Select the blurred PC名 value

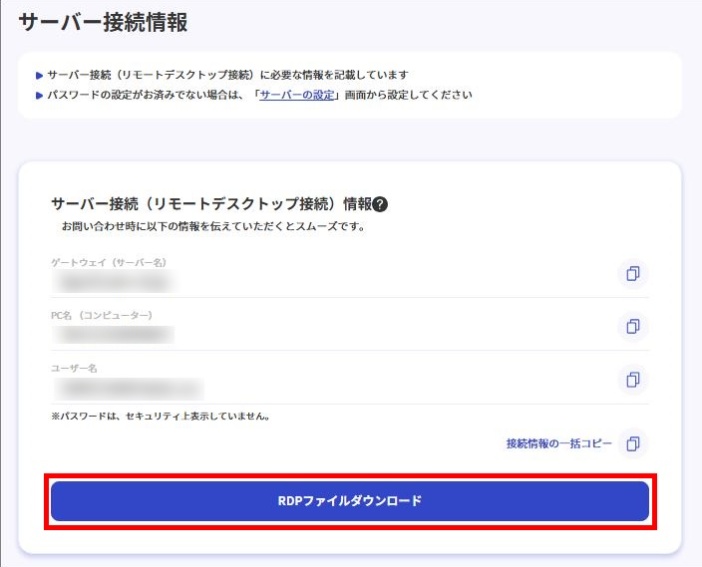(113, 335)
